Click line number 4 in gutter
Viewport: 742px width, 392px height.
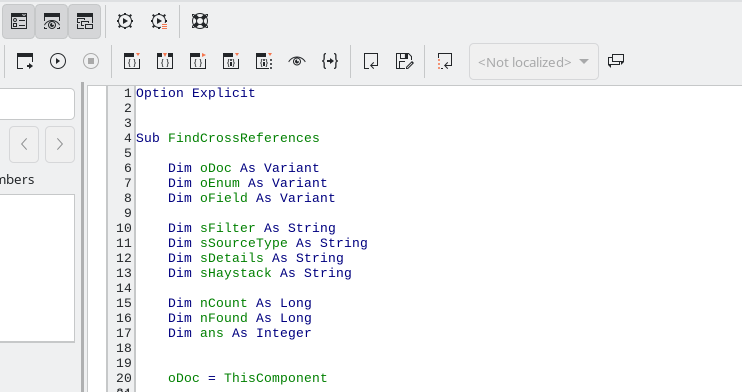point(128,138)
